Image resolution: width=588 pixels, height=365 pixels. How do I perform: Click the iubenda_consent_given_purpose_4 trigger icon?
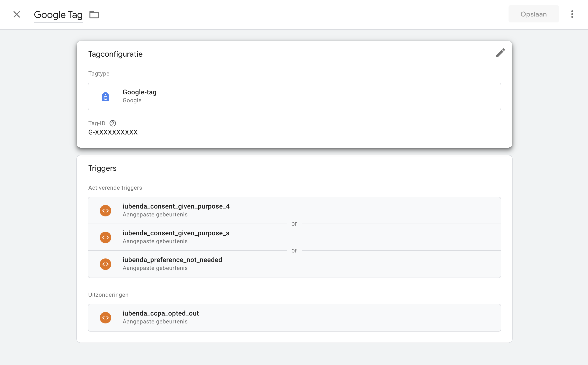[x=105, y=210]
